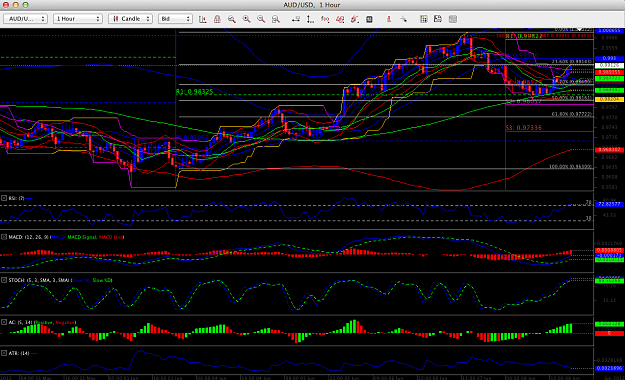Image resolution: width=625 pixels, height=380 pixels.
Task: Open the color grid theme icon
Action: pos(423,19)
